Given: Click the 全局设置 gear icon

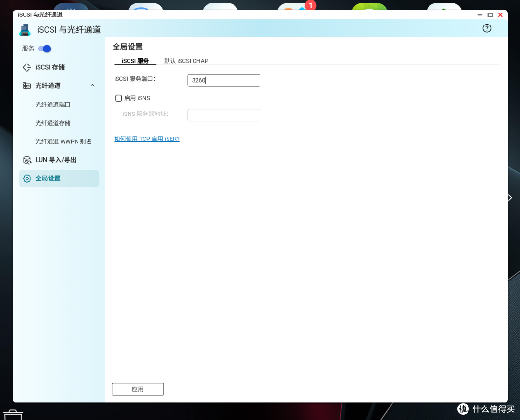Looking at the screenshot, I should [27, 178].
